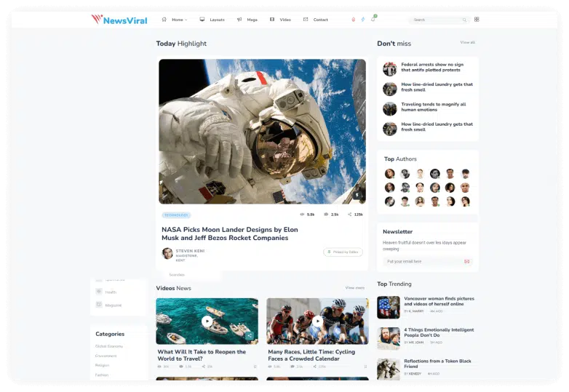Image resolution: width=569 pixels, height=392 pixels.
Task: Click the Scandals tag below the highlight
Action: click(177, 275)
